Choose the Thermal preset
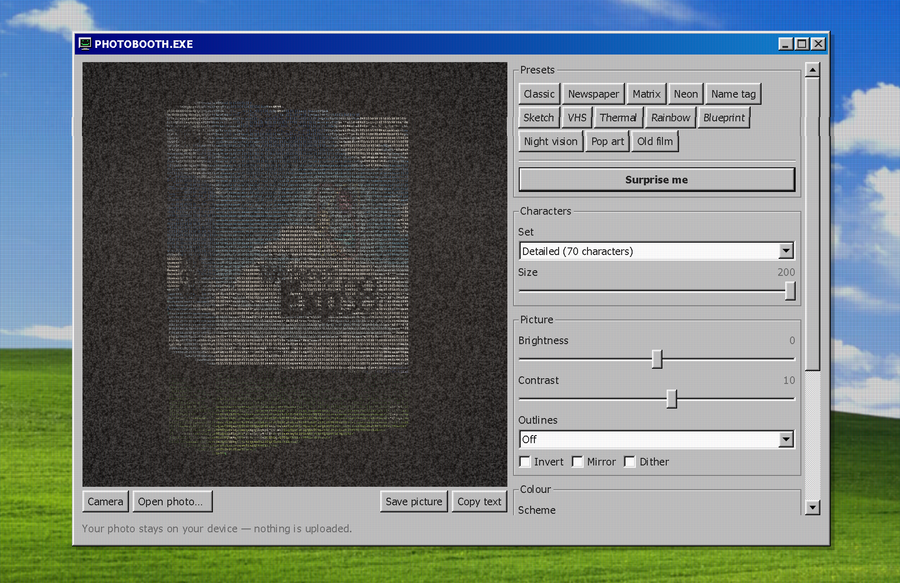The image size is (900, 583). pos(618,118)
